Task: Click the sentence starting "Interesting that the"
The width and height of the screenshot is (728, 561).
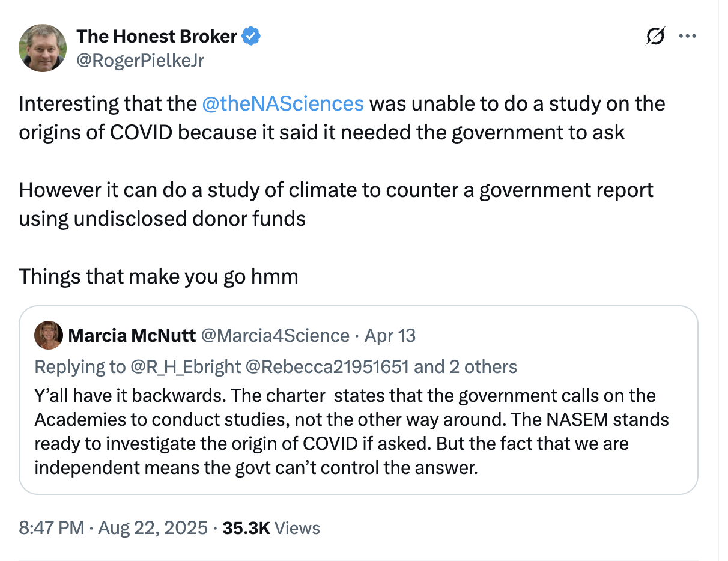Action: pos(342,118)
